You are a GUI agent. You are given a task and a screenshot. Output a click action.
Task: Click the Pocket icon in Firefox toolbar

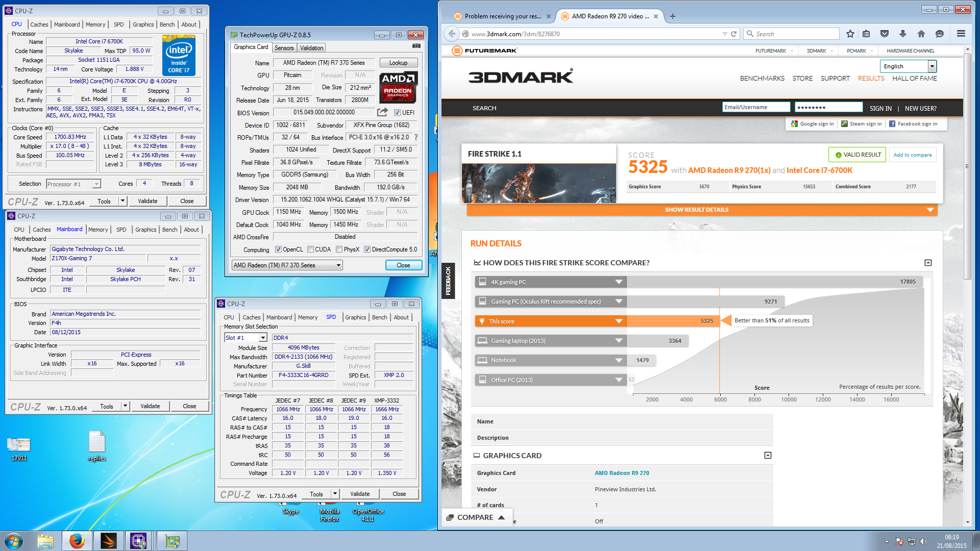(885, 34)
